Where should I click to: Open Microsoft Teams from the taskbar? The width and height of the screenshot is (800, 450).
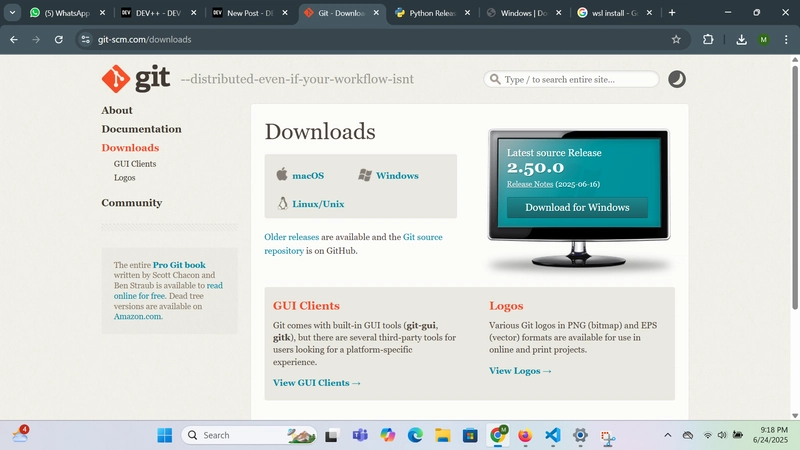click(360, 435)
